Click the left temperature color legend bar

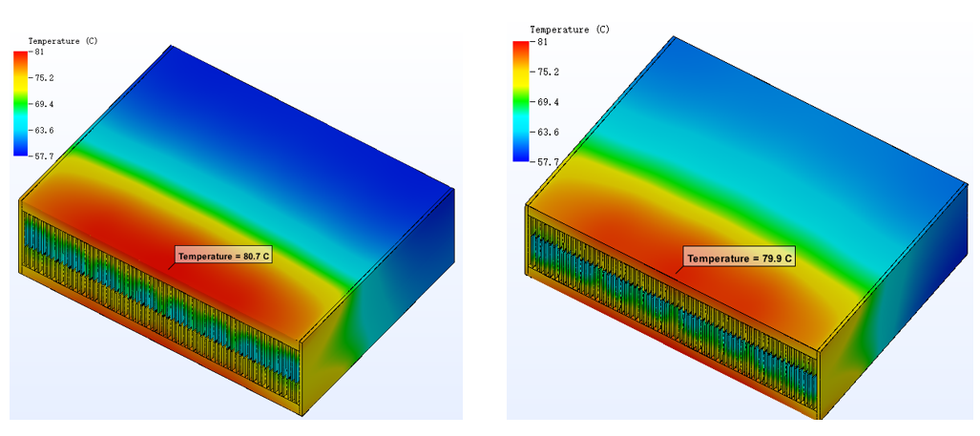point(21,103)
